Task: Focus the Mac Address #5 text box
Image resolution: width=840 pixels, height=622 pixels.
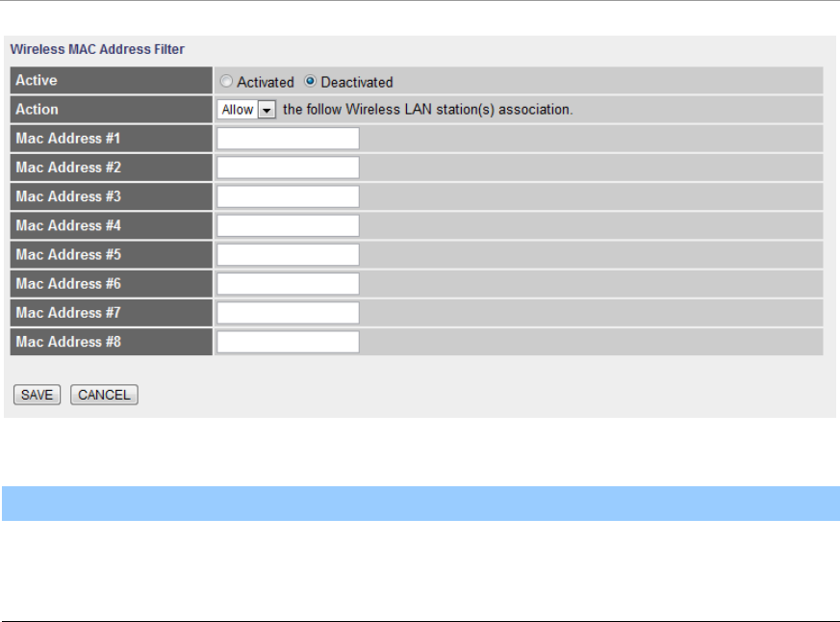Action: tap(289, 254)
